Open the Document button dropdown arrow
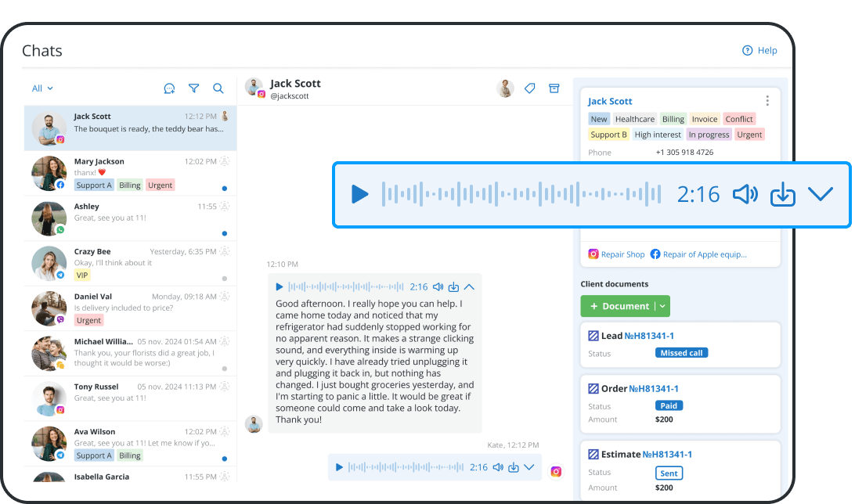 click(663, 306)
